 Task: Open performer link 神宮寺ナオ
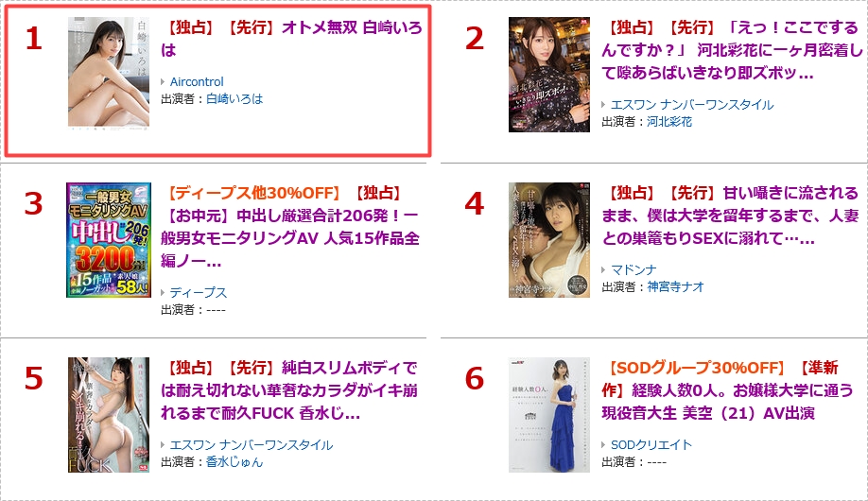click(x=675, y=286)
